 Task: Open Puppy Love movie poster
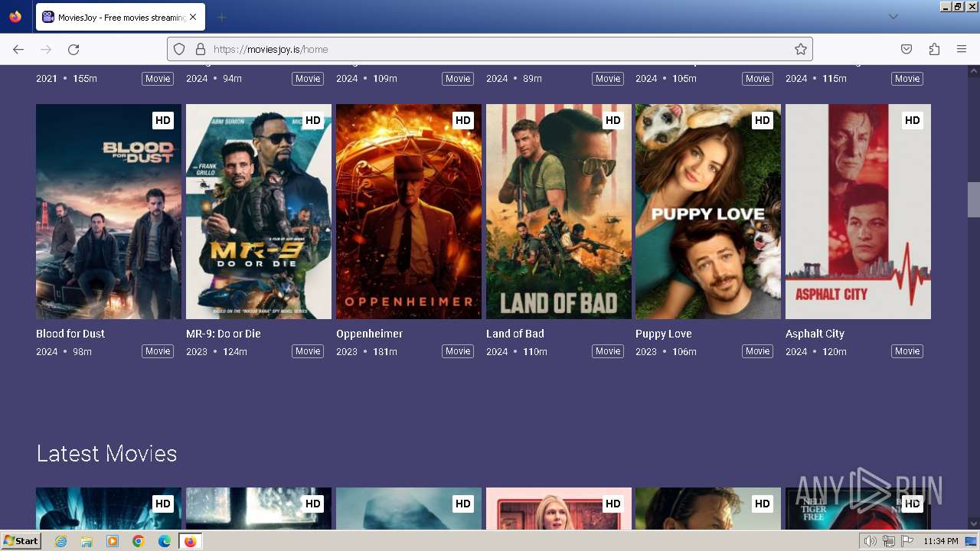coord(708,211)
